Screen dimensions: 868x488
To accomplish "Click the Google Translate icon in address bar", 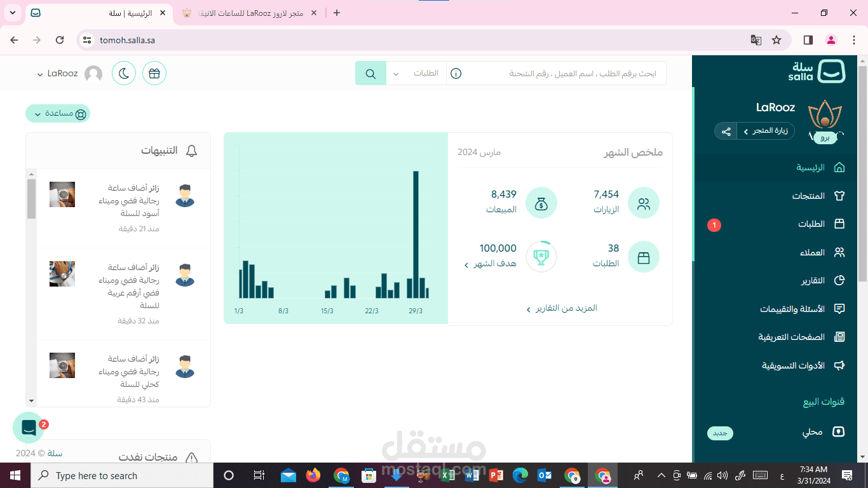I will coord(756,40).
